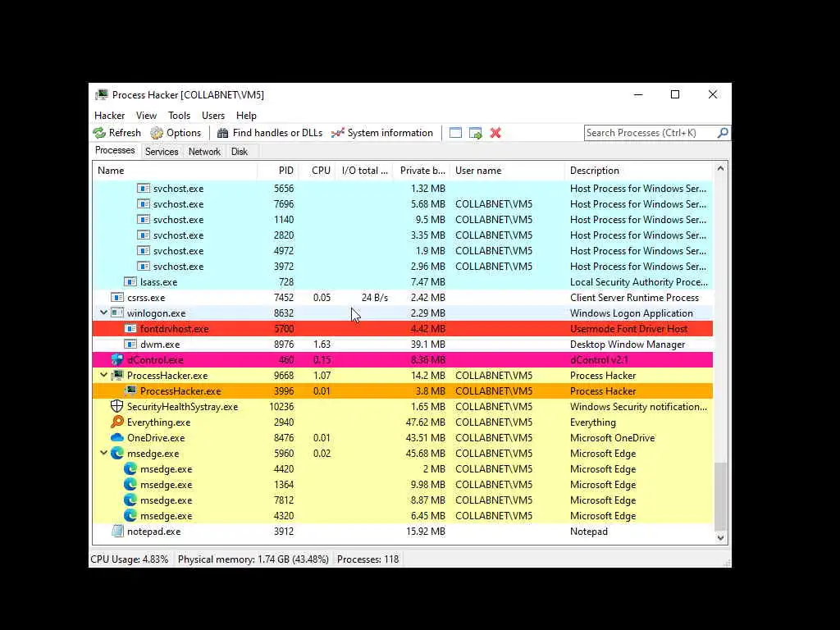Collapse the ProcessHacker.exe parent node
The width and height of the screenshot is (840, 630).
103,375
